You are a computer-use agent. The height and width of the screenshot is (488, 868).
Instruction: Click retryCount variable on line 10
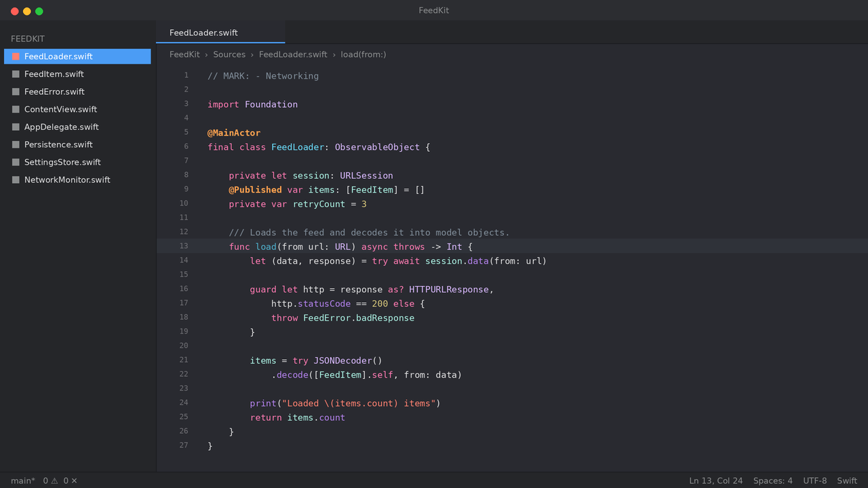319,204
